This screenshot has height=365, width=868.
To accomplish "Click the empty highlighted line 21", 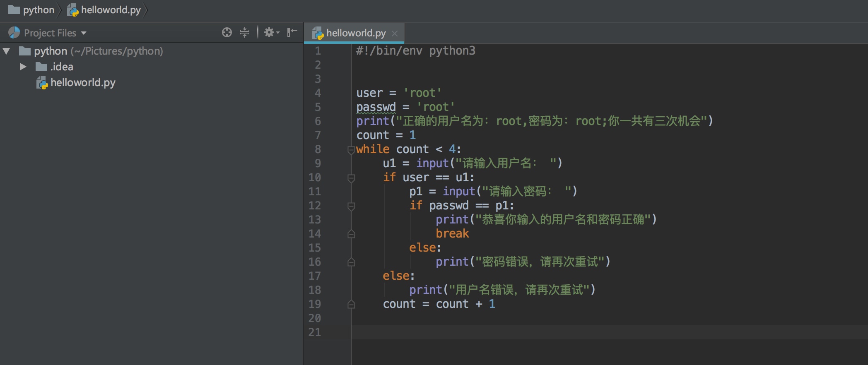I will [610, 332].
